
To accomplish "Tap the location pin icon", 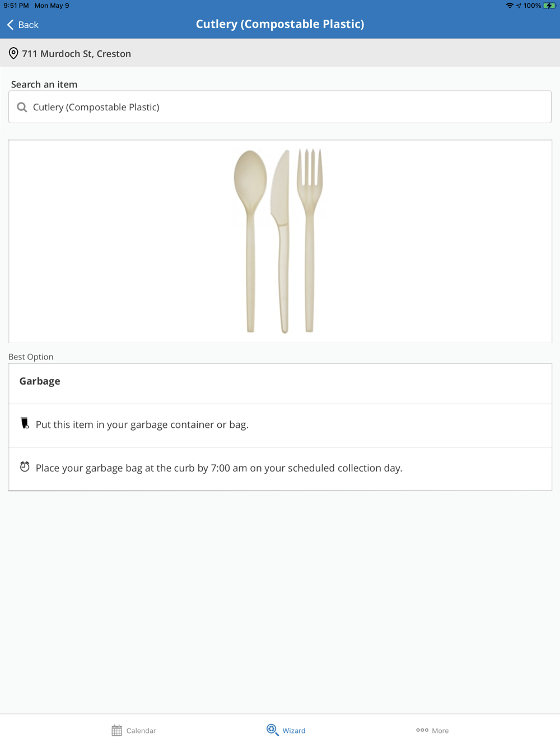I will click(13, 54).
